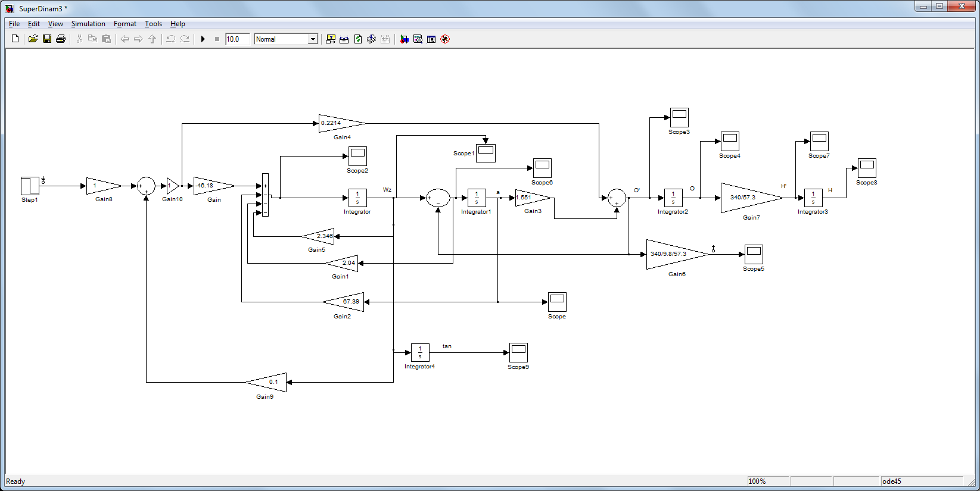The height and width of the screenshot is (491, 980).
Task: Click the Print toolbar icon
Action: pos(60,39)
